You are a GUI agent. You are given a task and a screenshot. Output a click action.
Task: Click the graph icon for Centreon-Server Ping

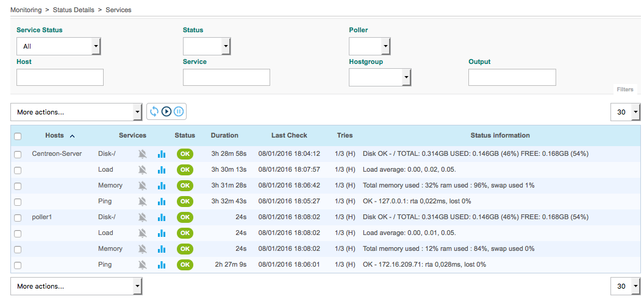pyautogui.click(x=162, y=202)
